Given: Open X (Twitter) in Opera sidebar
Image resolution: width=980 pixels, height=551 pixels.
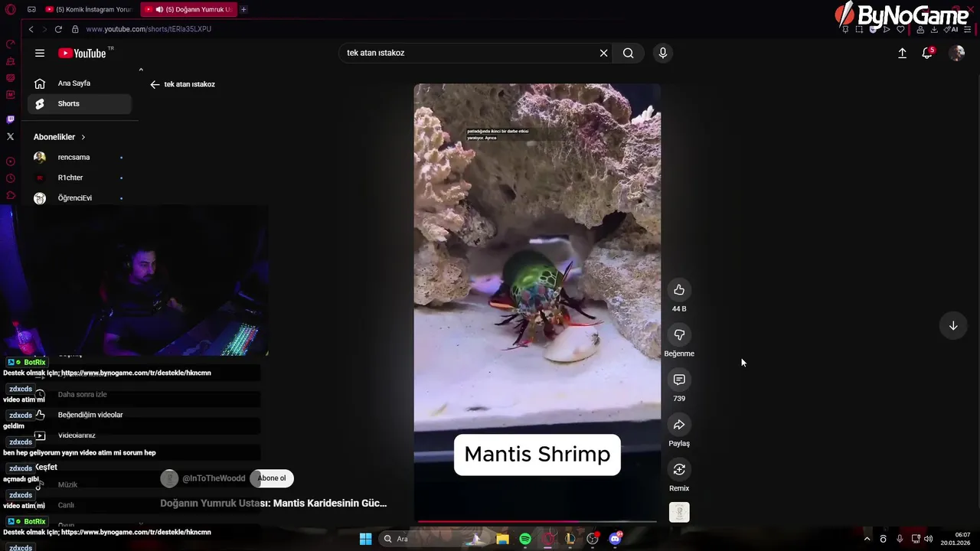Looking at the screenshot, I should (x=10, y=136).
